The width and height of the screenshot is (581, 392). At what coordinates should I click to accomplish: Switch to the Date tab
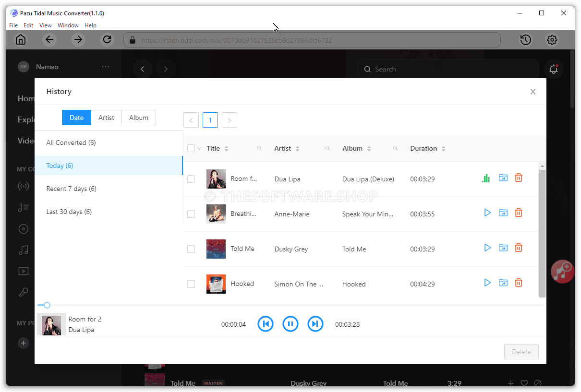76,118
